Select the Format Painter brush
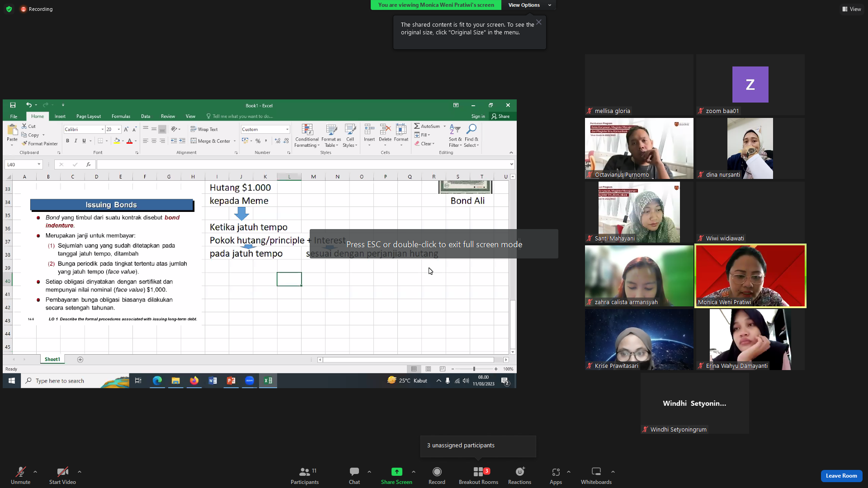Screen dimensions: 868x488 (x=40, y=144)
